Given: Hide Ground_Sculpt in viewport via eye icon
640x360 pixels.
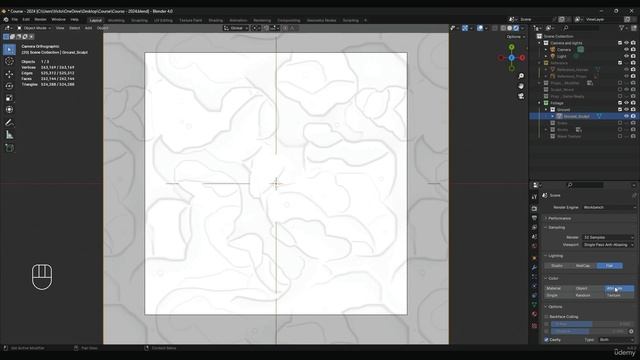Looking at the screenshot, I should pos(627,116).
